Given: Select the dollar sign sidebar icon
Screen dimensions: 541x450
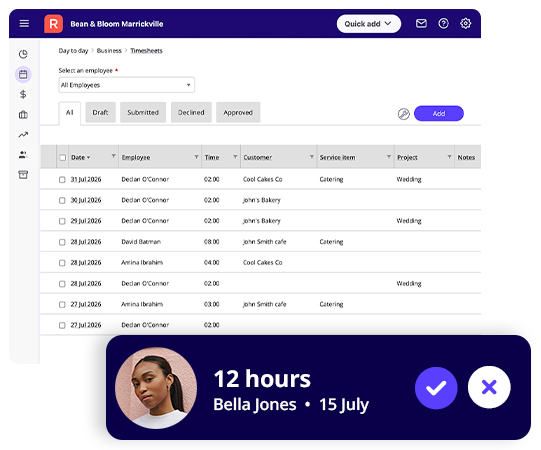Looking at the screenshot, I should (x=23, y=94).
